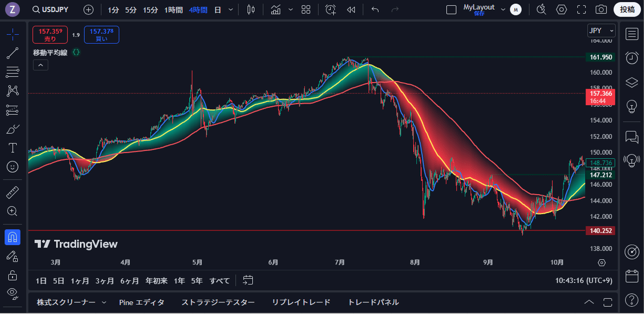The image size is (644, 314).
Task: Open forecasting and measurement tool
Action: [12, 110]
